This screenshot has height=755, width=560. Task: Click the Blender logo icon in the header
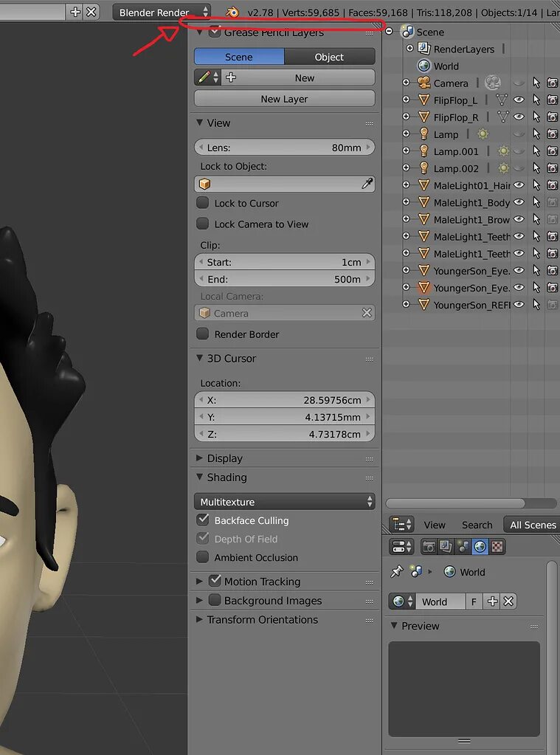tap(232, 12)
